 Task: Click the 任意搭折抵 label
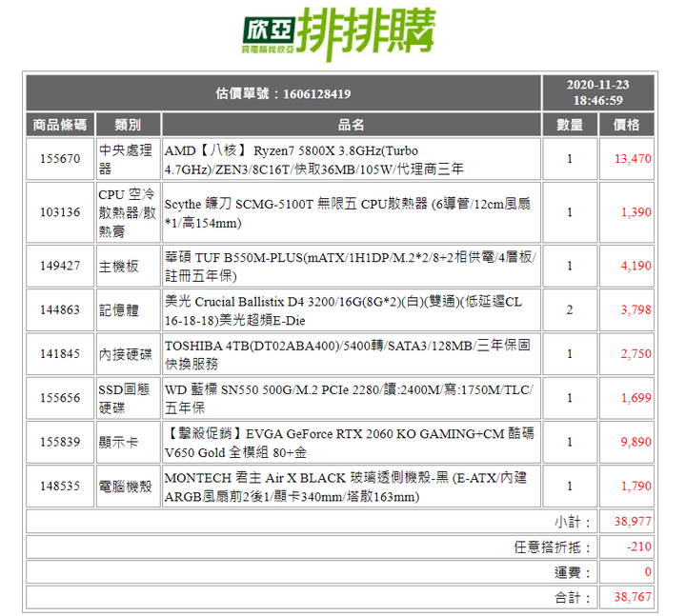click(x=552, y=546)
